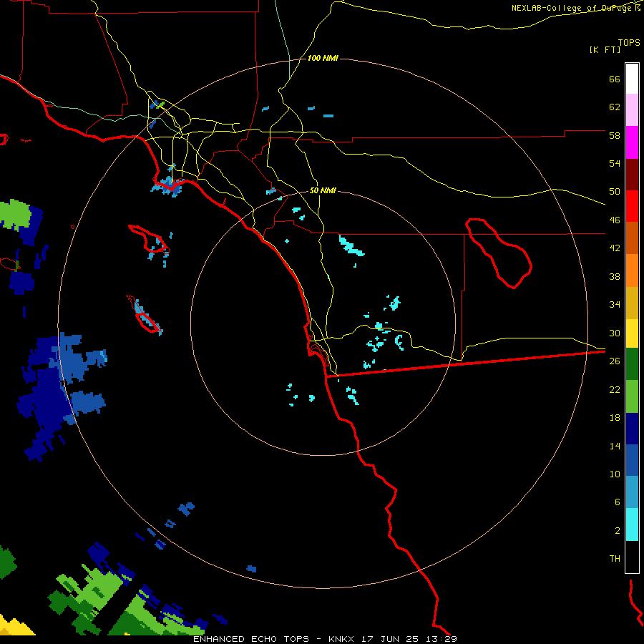Click the light pink swatch in the scale
Viewport: 644px width, 644px height.
point(632,110)
